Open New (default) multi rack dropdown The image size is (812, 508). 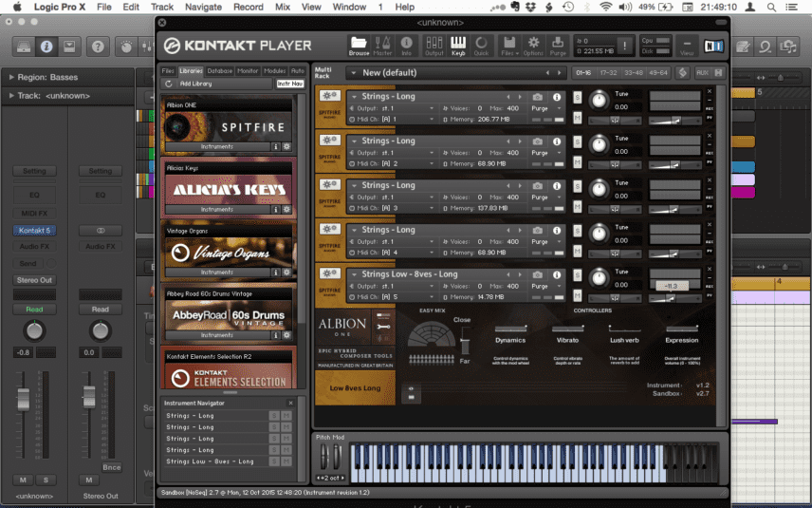[354, 73]
